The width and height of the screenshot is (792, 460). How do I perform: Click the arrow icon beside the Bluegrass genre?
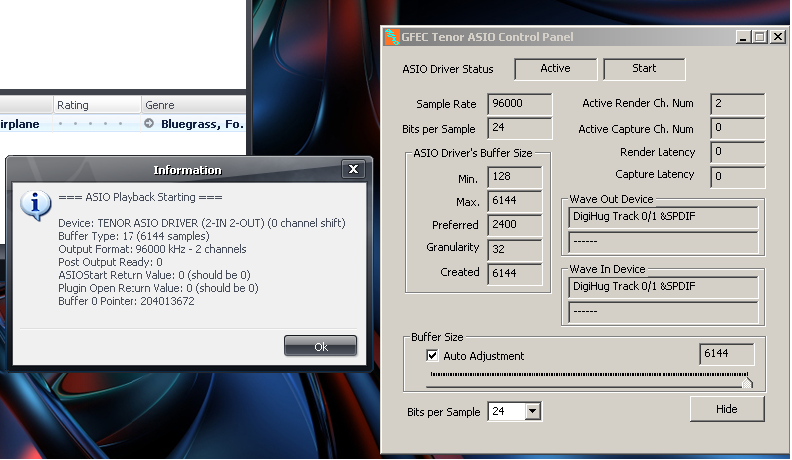[149, 123]
